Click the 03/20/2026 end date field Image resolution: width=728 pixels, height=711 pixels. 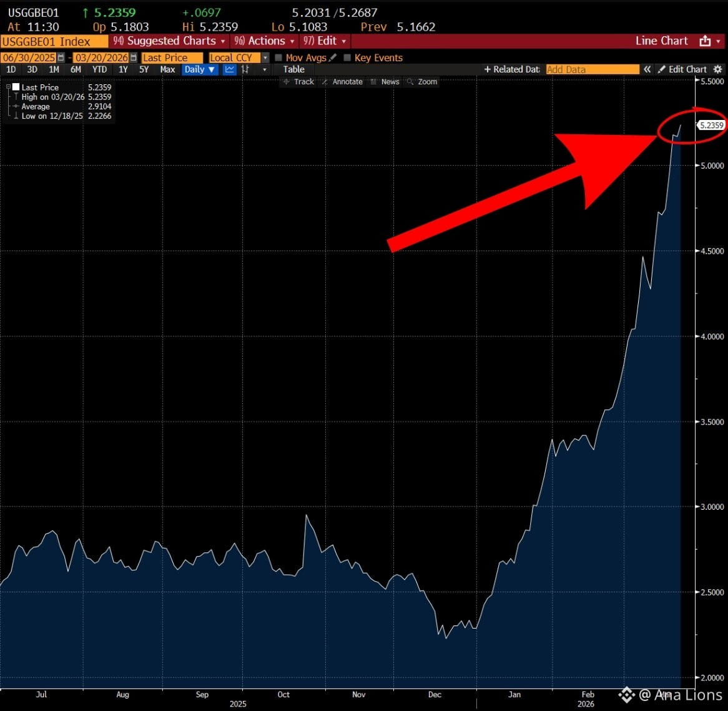click(101, 57)
